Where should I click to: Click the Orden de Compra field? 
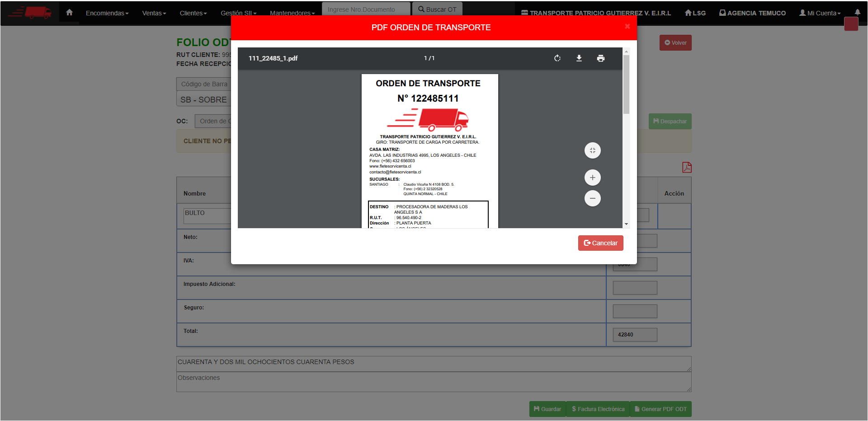click(213, 121)
